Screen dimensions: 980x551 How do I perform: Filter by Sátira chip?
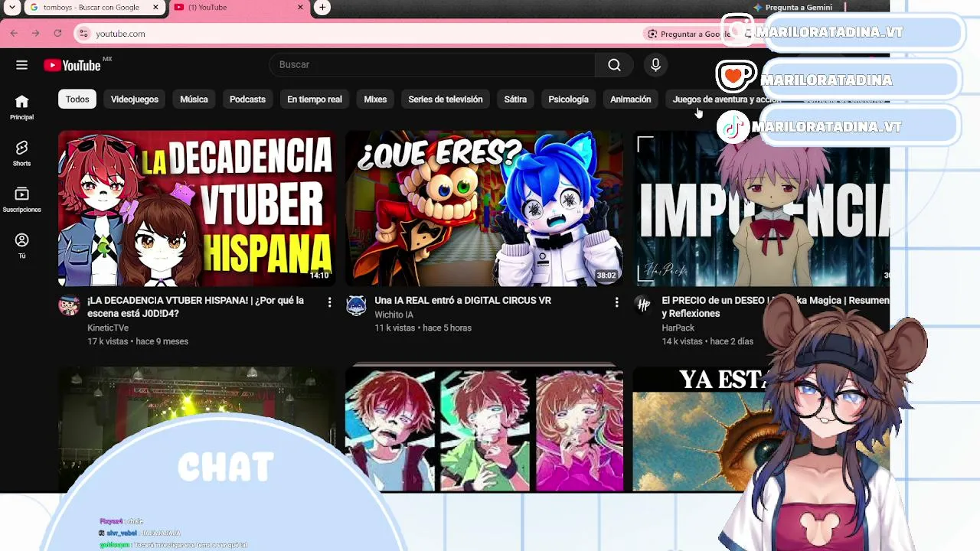pyautogui.click(x=515, y=99)
